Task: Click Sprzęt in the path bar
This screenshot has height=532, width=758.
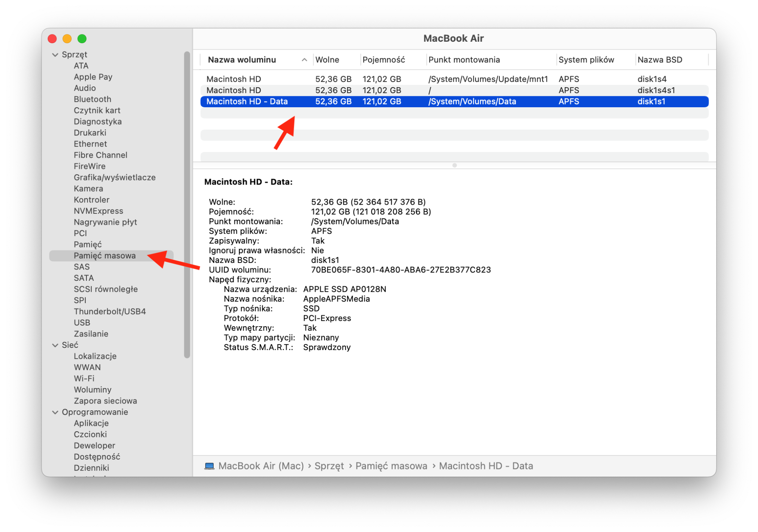Action: pos(329,466)
